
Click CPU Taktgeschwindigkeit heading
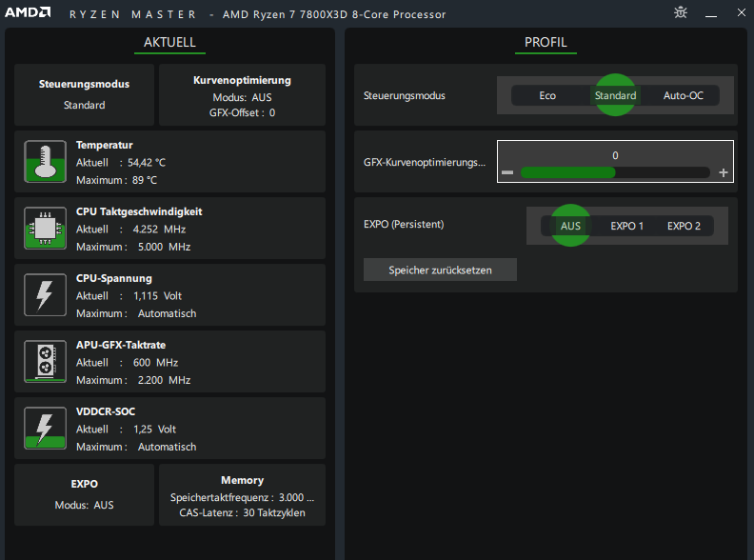(x=139, y=211)
